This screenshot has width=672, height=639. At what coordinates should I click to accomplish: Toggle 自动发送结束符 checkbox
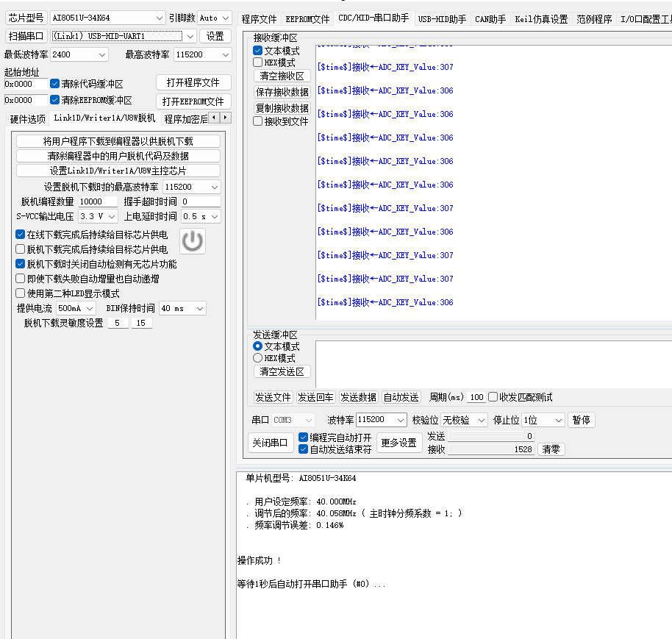[304, 449]
